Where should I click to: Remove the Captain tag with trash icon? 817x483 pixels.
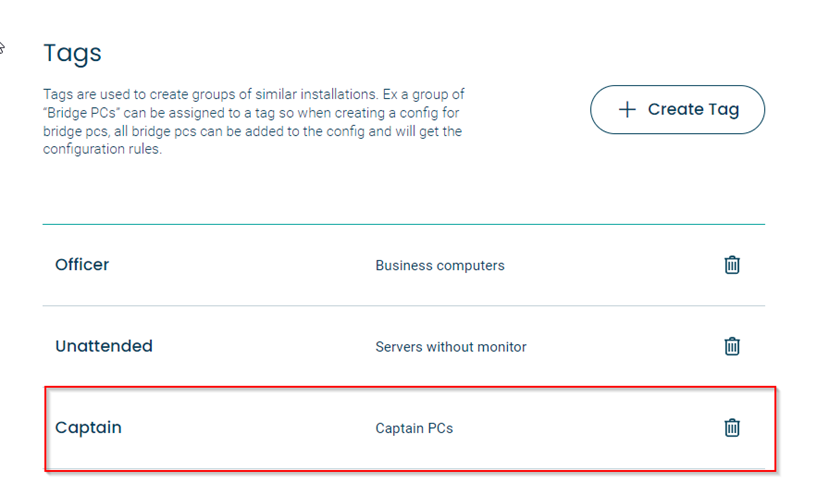click(x=732, y=427)
